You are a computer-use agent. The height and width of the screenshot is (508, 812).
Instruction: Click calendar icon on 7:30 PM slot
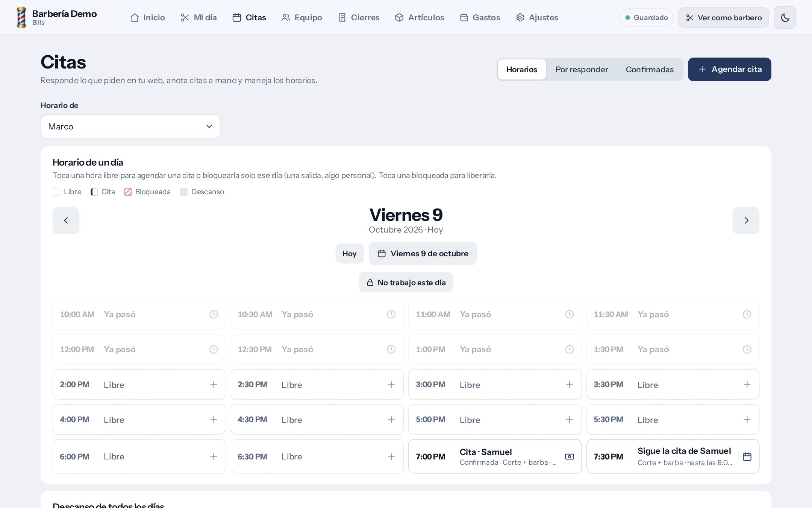point(747,456)
